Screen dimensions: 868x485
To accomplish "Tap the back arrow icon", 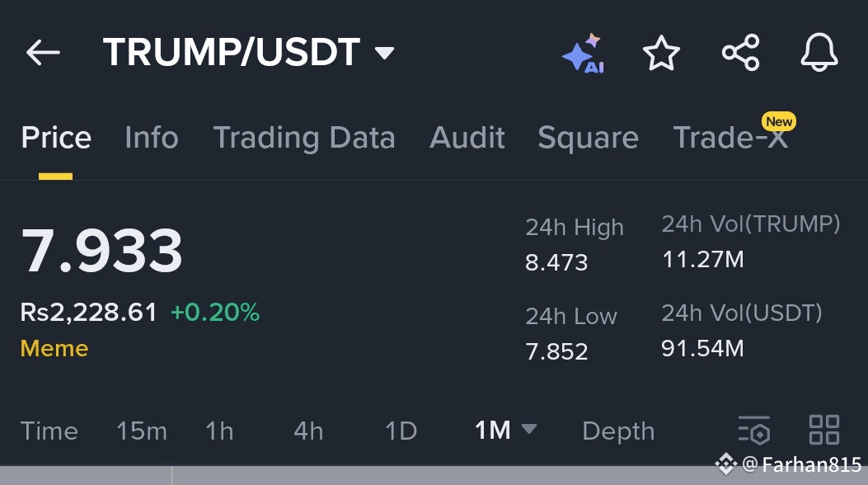I will point(43,53).
